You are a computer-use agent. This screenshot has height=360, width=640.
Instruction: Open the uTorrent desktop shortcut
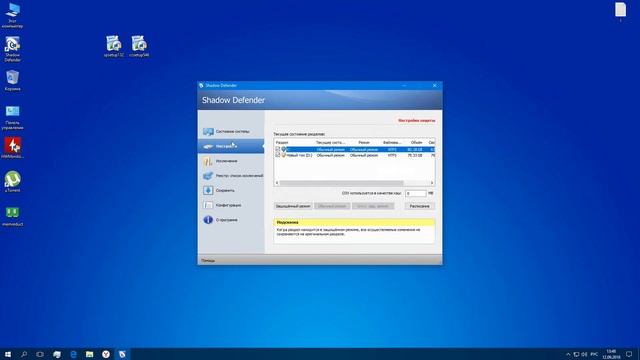[12, 182]
